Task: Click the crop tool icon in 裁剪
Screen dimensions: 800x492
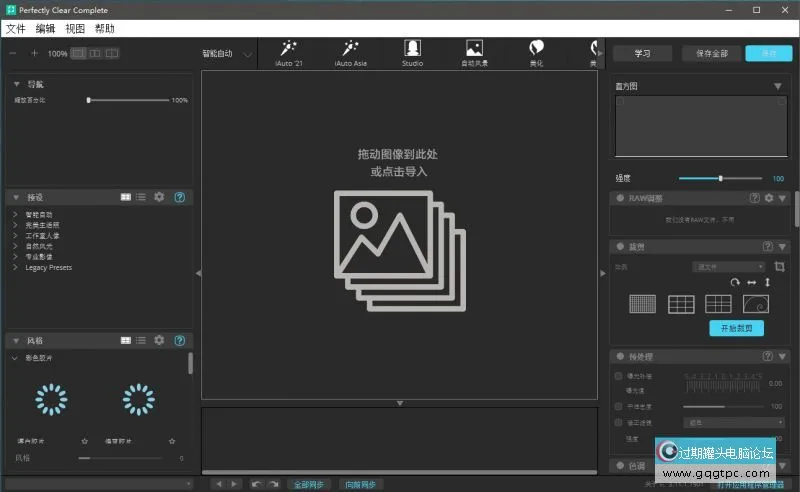Action: pos(780,267)
